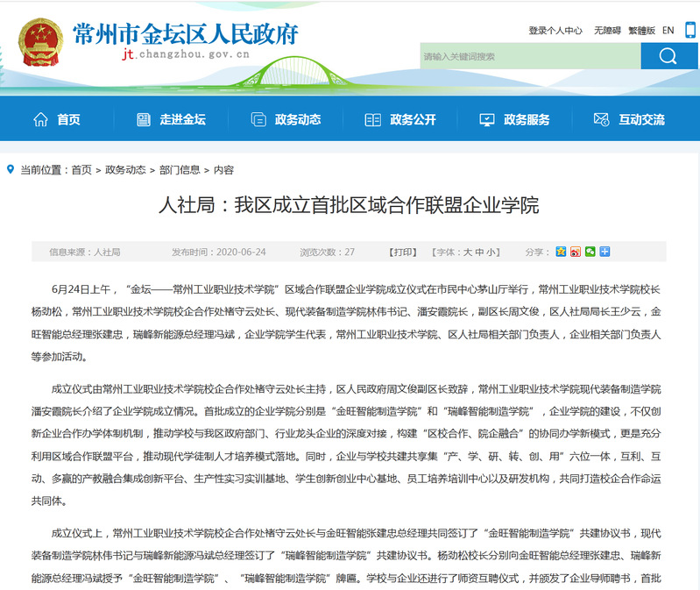Click 登录个人中心 login link

(x=555, y=31)
